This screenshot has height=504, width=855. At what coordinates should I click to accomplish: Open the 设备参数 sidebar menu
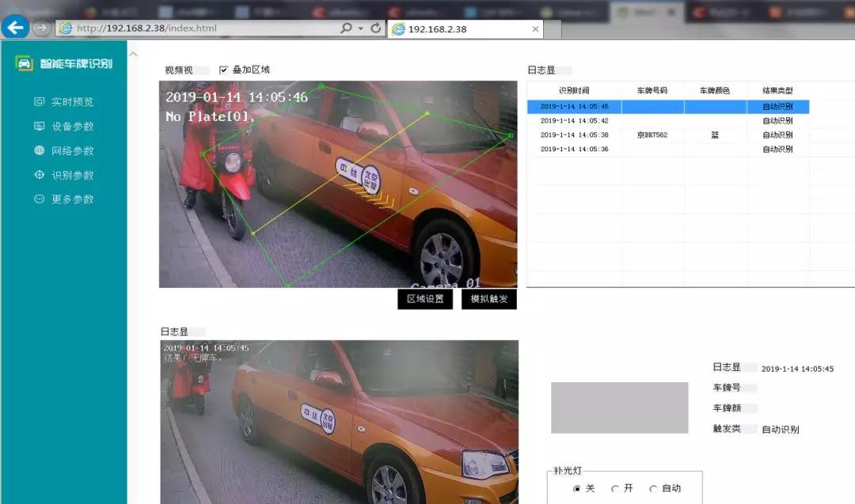[x=64, y=127]
